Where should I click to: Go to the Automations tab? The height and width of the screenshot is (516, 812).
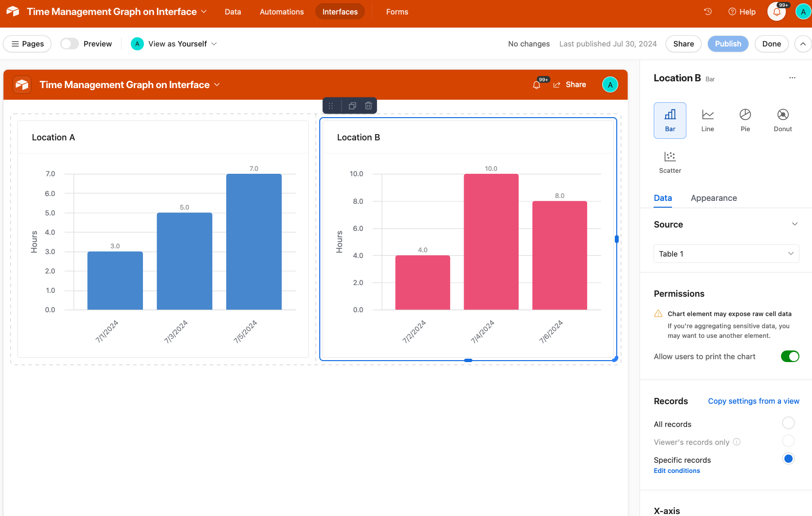tap(281, 12)
